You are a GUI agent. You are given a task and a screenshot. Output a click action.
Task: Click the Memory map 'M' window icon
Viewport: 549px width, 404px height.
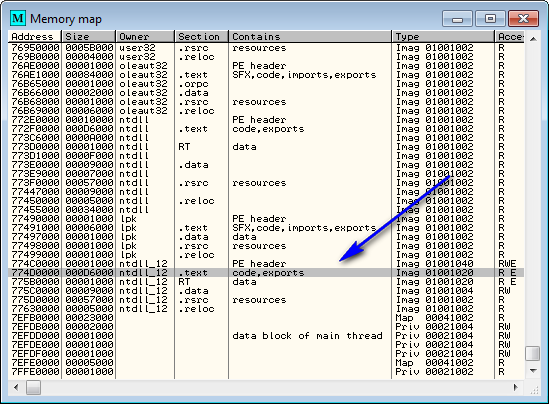pos(18,18)
